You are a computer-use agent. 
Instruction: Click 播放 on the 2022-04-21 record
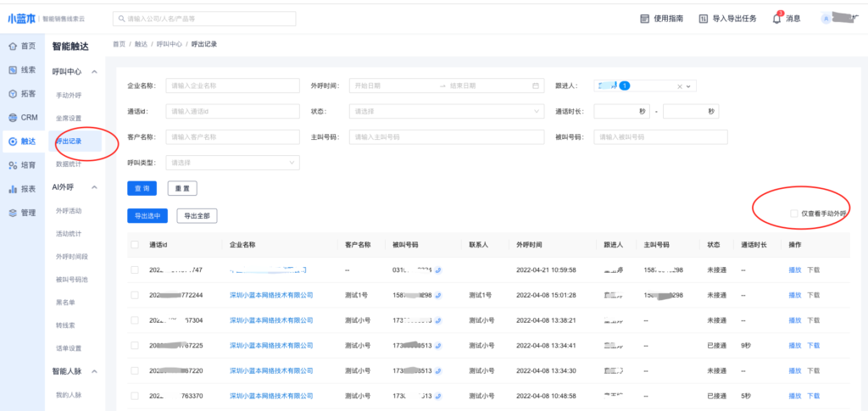pyautogui.click(x=794, y=270)
